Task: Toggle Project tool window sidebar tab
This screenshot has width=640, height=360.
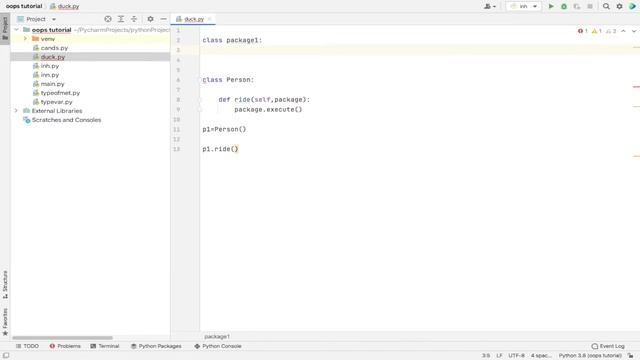Action: (x=5, y=29)
